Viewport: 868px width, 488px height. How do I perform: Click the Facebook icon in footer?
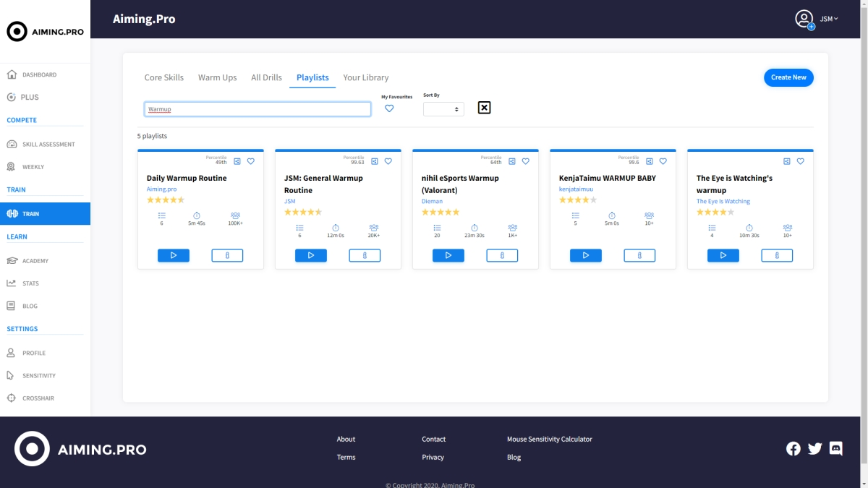(793, 448)
